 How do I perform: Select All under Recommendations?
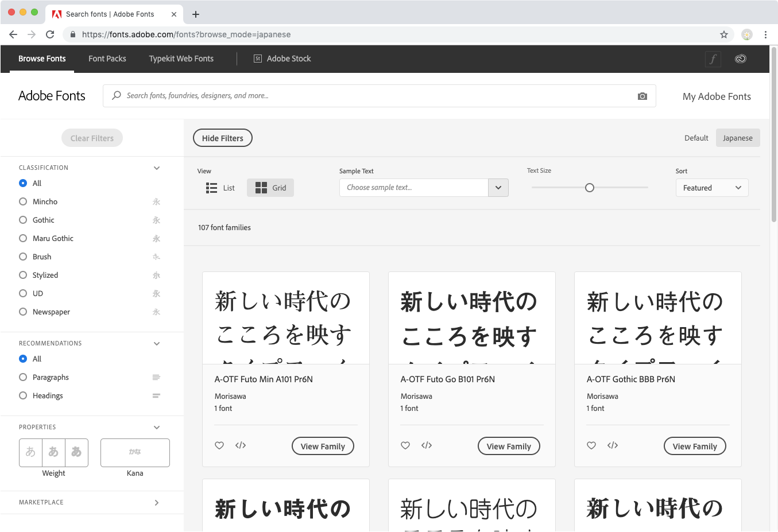click(23, 359)
